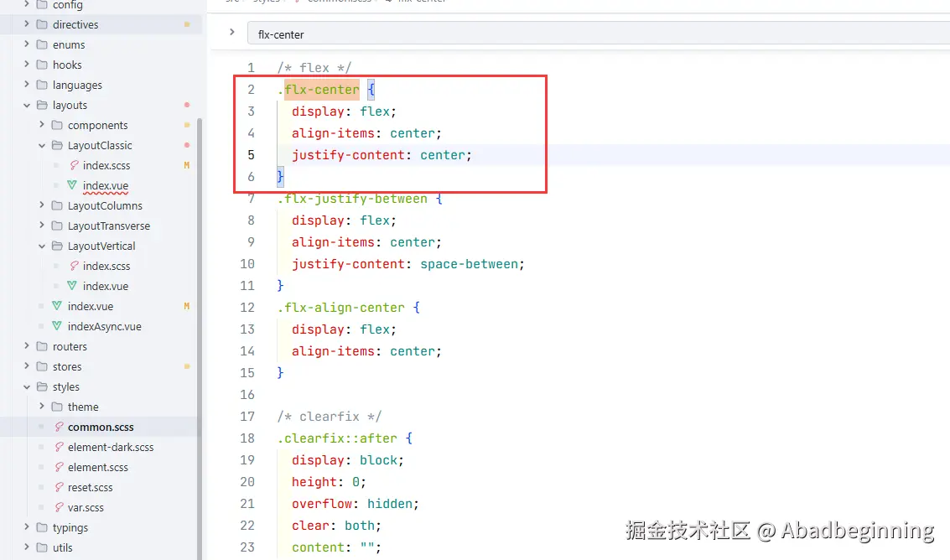
Task: Click the styles open-folder icon
Action: [x=42, y=386]
